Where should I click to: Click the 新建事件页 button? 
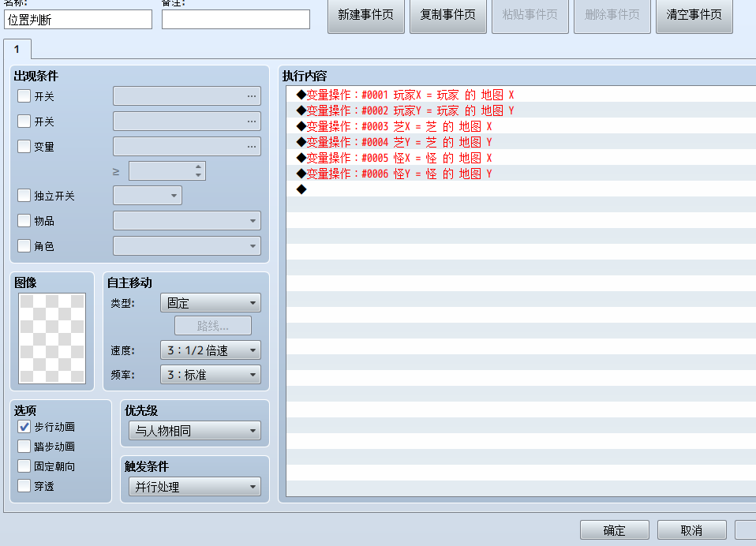(366, 16)
